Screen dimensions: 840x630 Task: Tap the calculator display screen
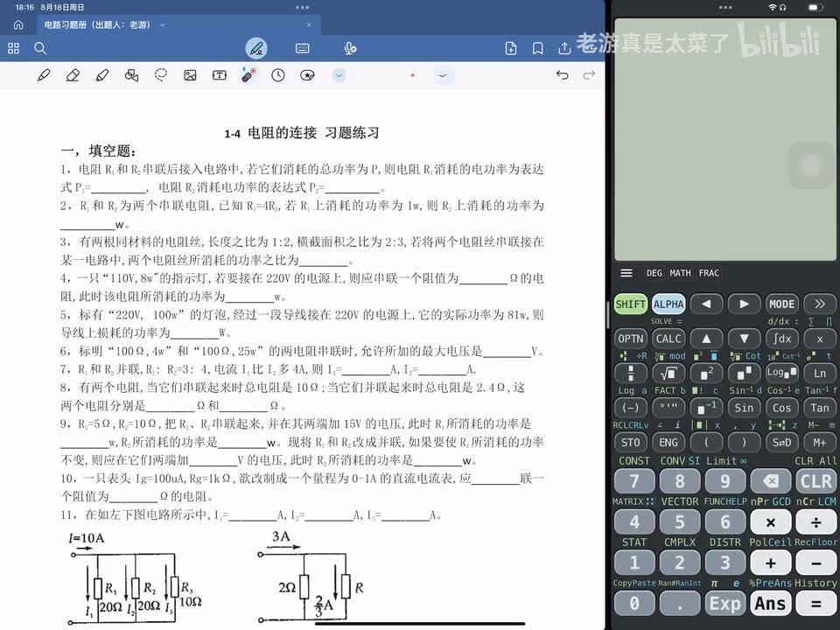tap(725, 139)
